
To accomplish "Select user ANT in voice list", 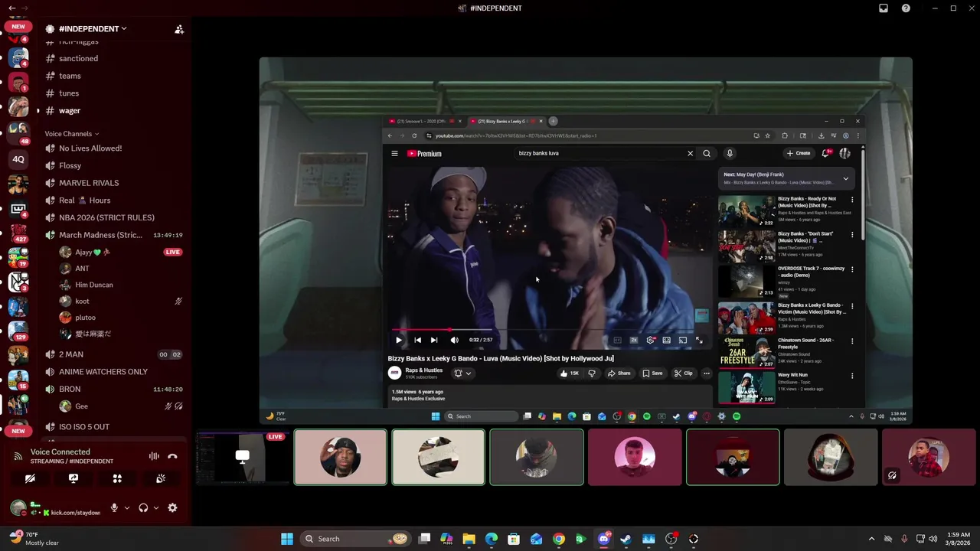I will 82,269.
